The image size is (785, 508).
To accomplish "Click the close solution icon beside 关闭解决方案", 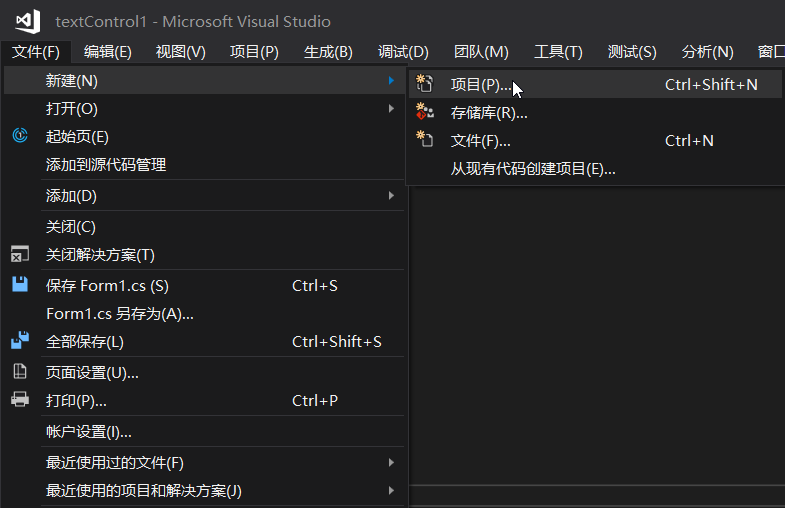I will click(x=20, y=254).
